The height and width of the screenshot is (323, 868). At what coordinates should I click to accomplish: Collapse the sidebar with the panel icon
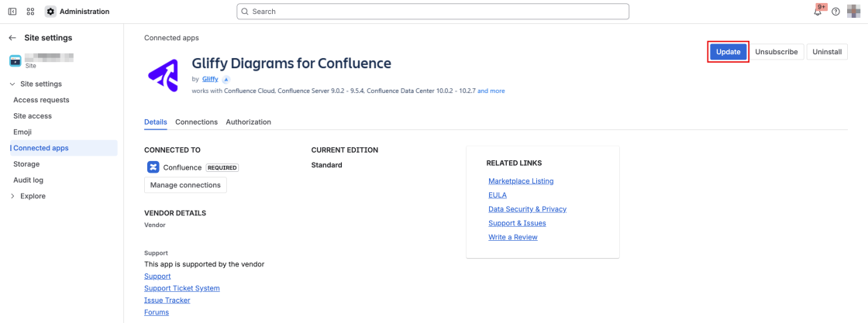[12, 12]
